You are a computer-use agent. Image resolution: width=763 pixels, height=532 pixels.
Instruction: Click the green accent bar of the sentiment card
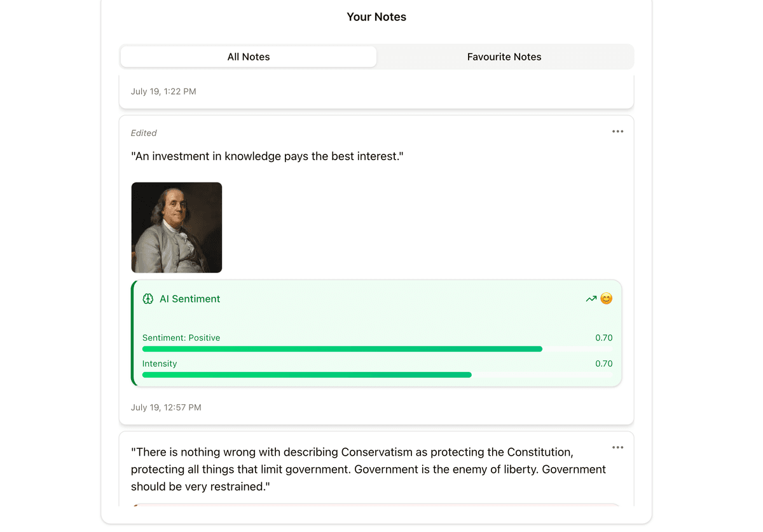click(133, 332)
